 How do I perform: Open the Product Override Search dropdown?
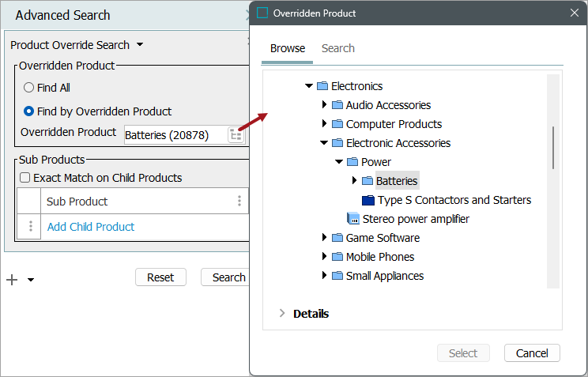click(x=140, y=45)
